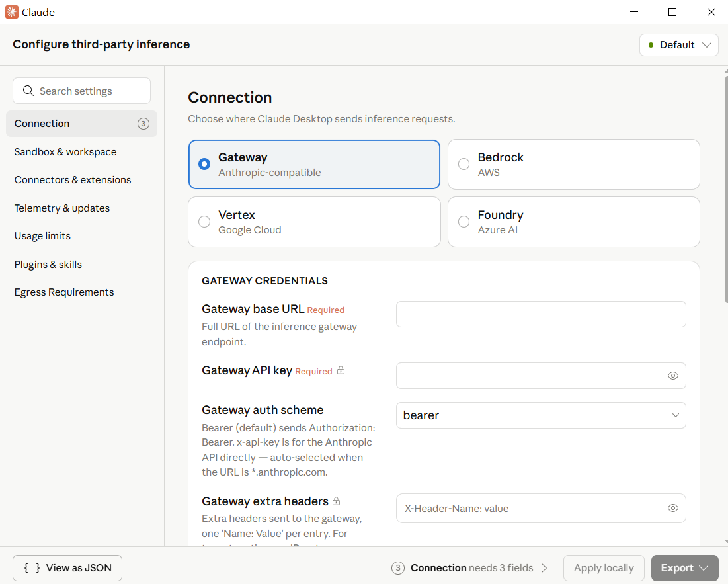Image resolution: width=728 pixels, height=584 pixels.
Task: Click lock icon beside Gateway API key
Action: [x=341, y=370]
